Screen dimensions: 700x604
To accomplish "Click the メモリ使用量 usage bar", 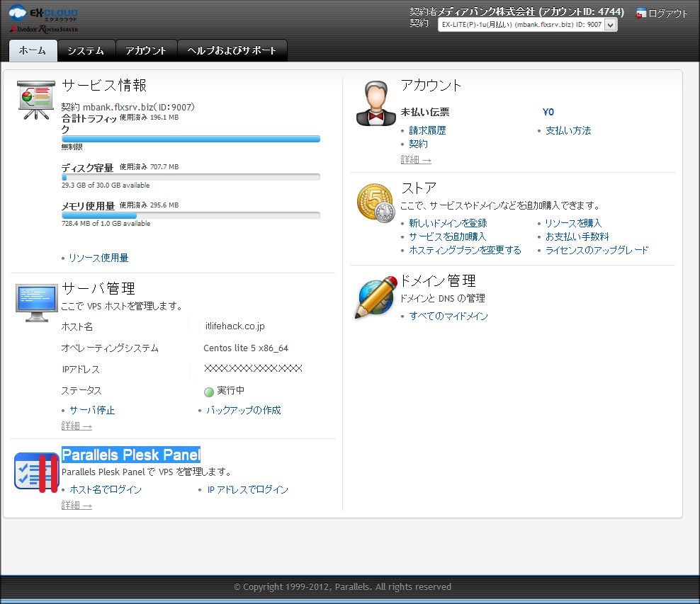I will [x=191, y=215].
